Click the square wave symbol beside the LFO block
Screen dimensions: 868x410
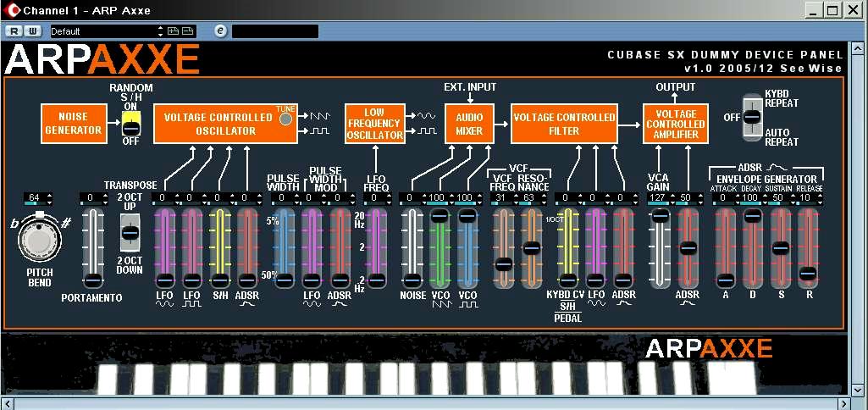[x=426, y=131]
